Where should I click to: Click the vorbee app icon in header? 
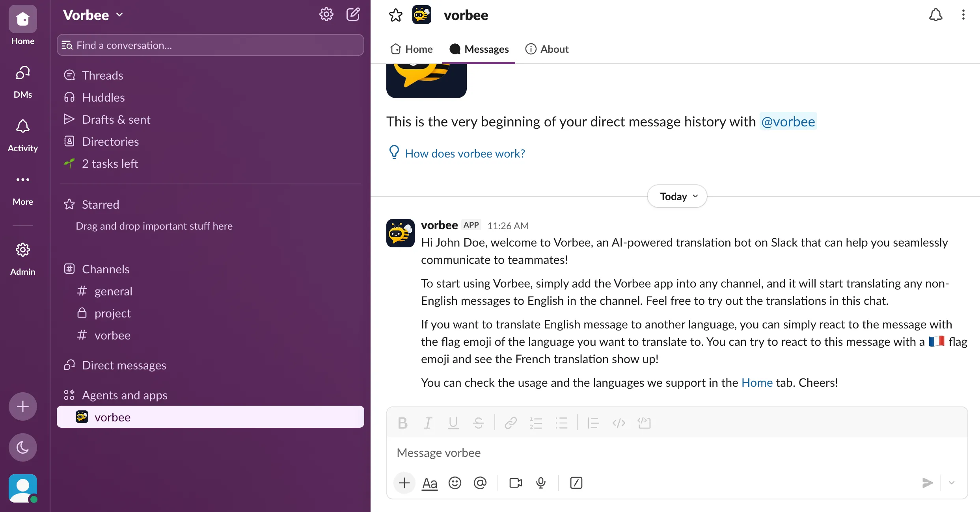[x=421, y=15]
